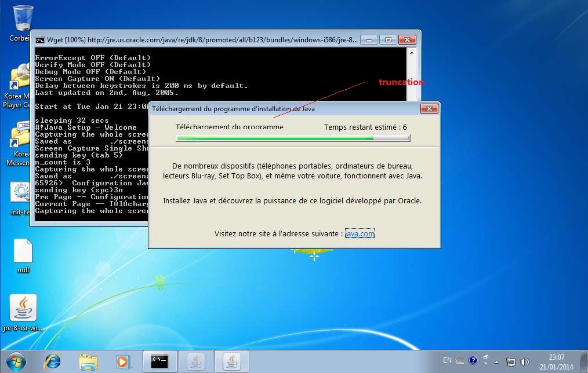The width and height of the screenshot is (588, 373).
Task: Click the Windows Start button
Action: [16, 361]
